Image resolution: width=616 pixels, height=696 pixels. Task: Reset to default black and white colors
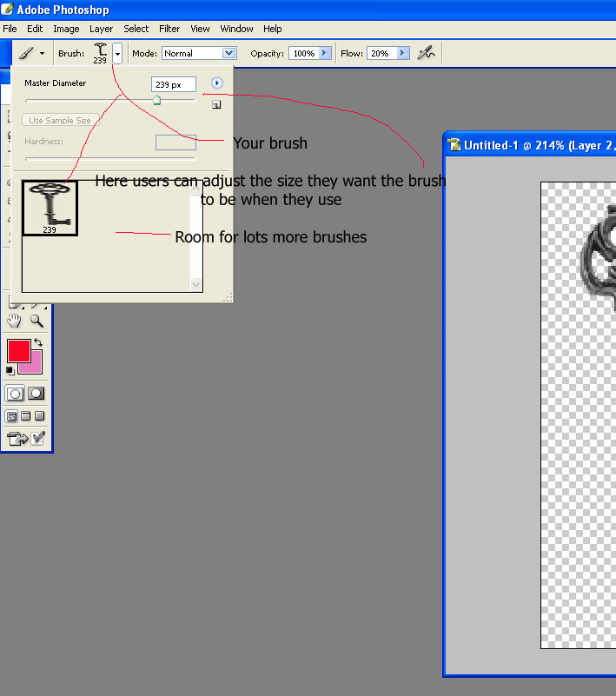pos(10,370)
